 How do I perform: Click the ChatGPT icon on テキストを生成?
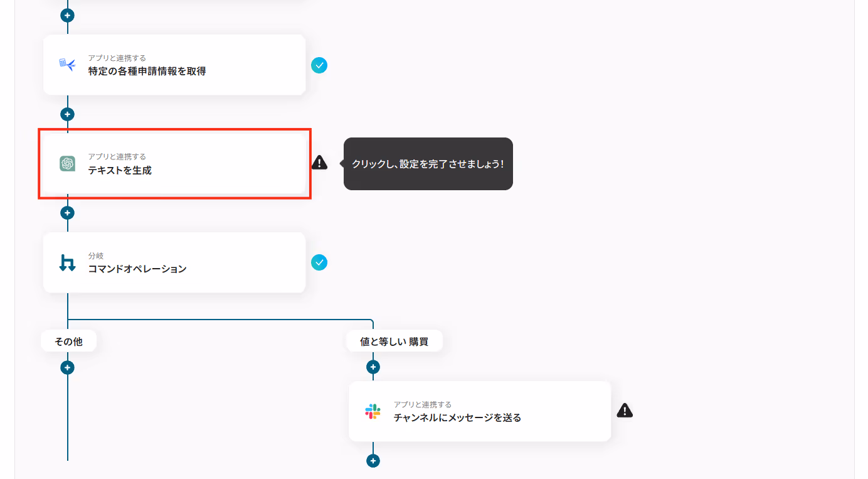pyautogui.click(x=68, y=164)
